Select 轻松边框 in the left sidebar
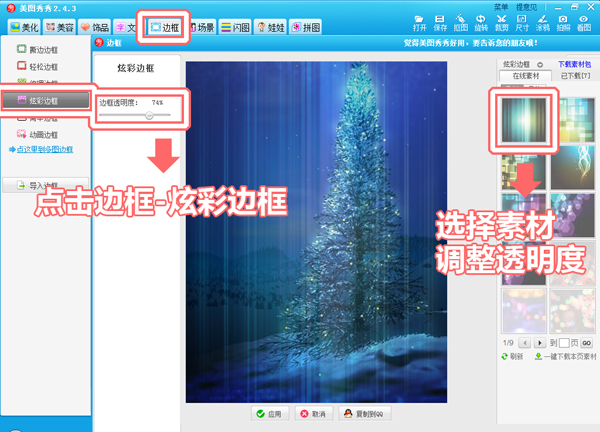The width and height of the screenshot is (600, 432). [38, 67]
